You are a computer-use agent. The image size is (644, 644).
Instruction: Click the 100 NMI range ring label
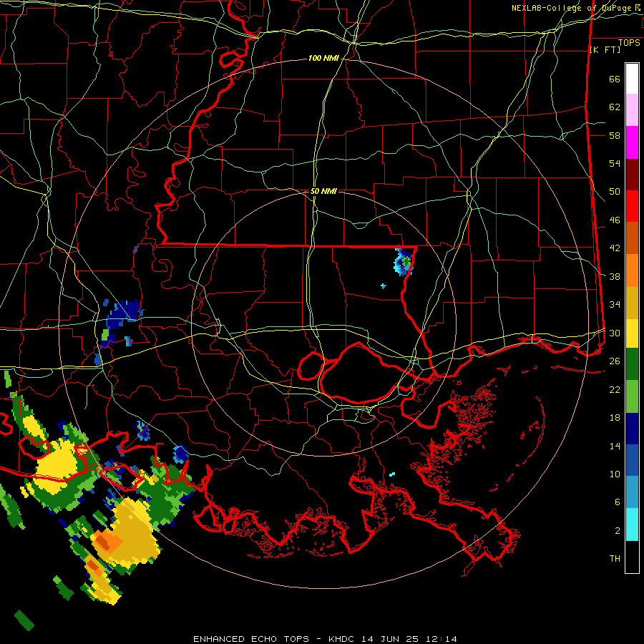click(323, 59)
